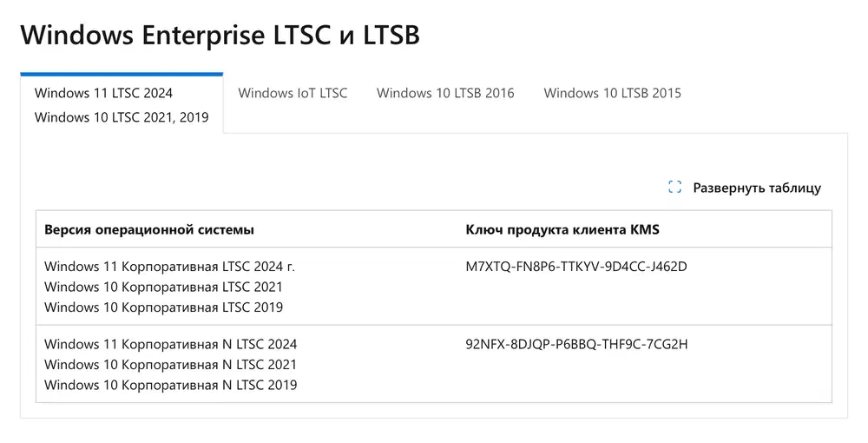Click the 'Windows 10 LTSC 2021, 2019' tab line
The height and width of the screenshot is (443, 868).
[x=122, y=117]
